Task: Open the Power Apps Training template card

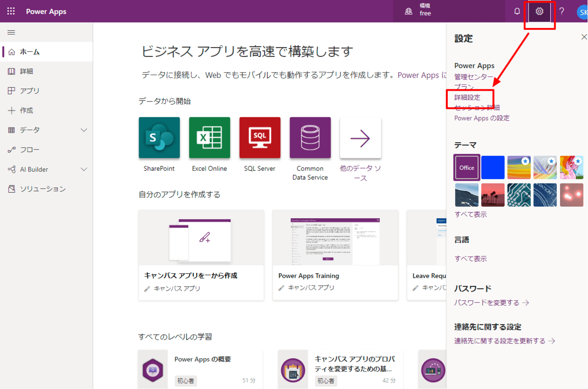Action: pos(335,255)
